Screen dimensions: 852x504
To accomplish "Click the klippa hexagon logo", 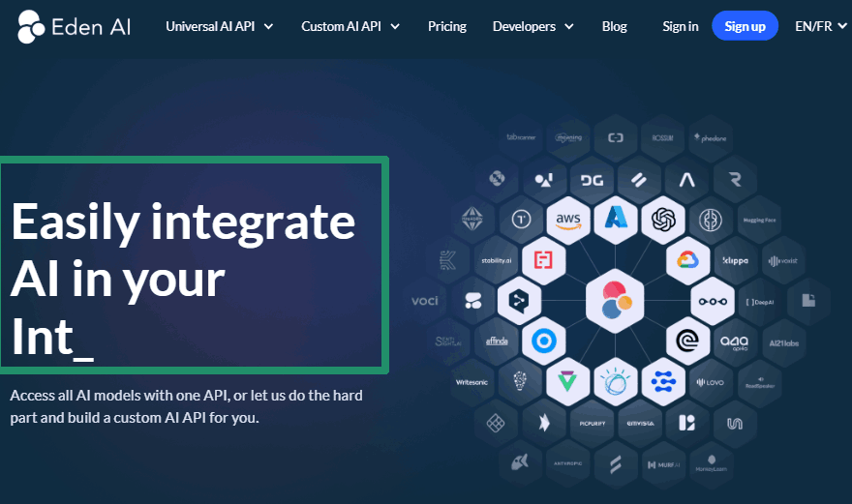I will (x=735, y=260).
